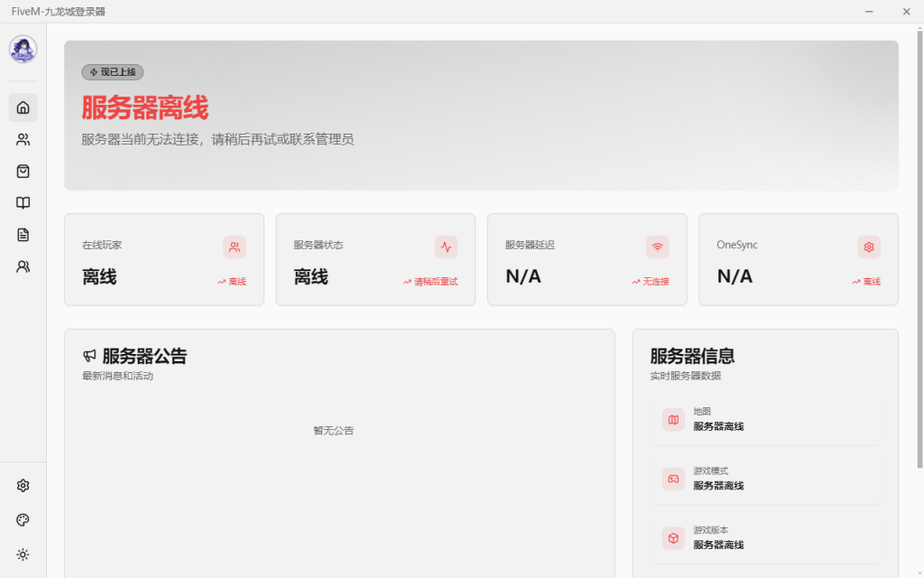Click the megaphone icon beside 服务器公告
924x578 pixels.
point(89,357)
